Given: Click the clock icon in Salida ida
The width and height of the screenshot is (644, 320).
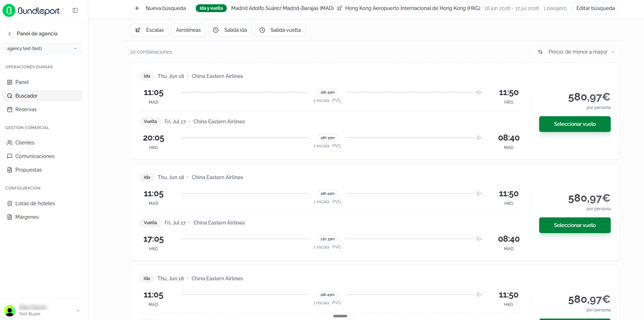Looking at the screenshot, I should pos(216,30).
